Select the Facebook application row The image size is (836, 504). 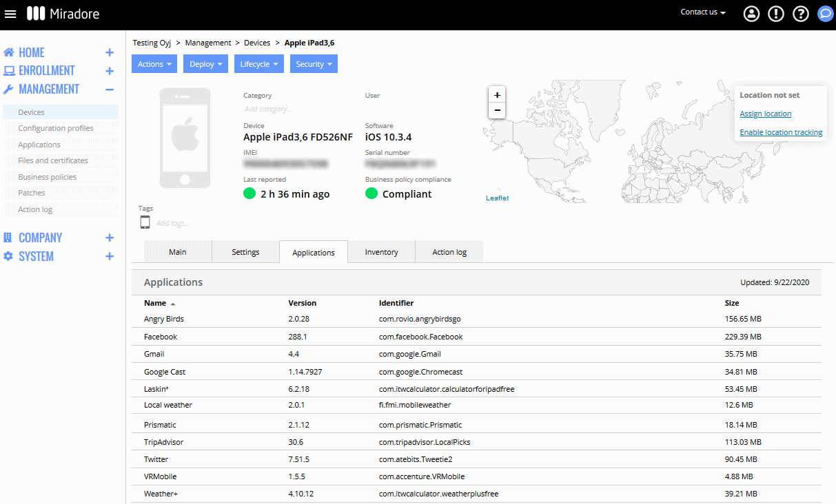pyautogui.click(x=476, y=337)
